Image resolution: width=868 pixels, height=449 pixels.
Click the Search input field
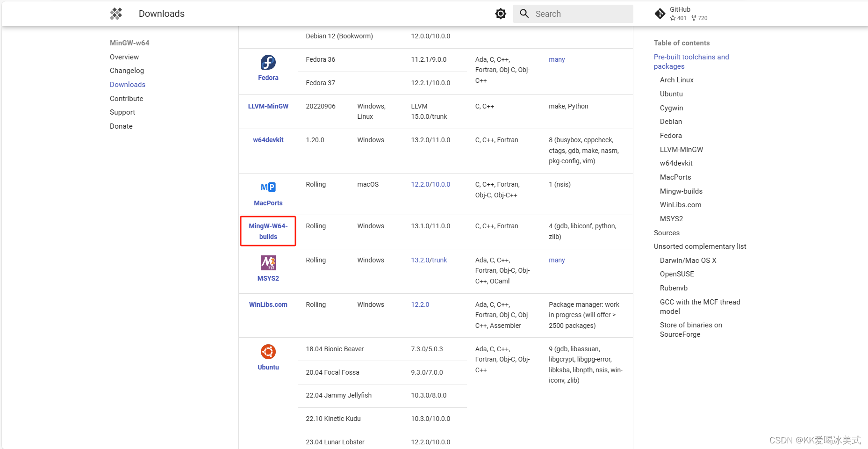tap(573, 14)
